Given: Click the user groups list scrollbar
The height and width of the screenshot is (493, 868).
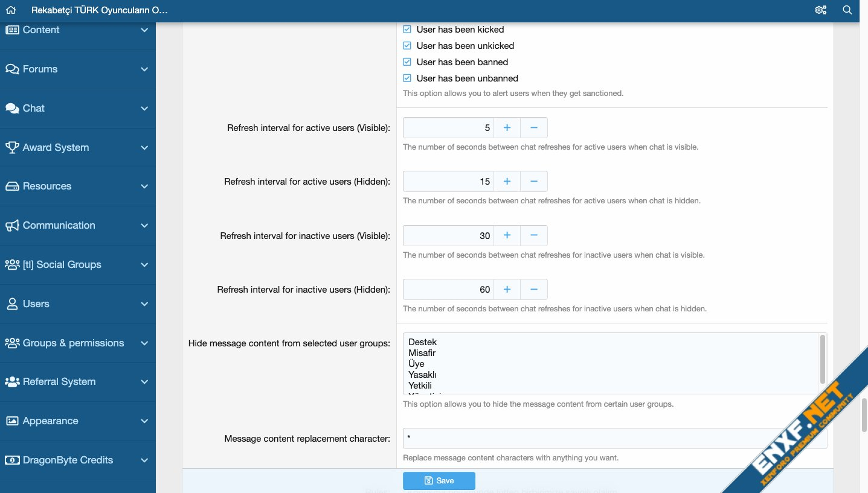Looking at the screenshot, I should point(823,360).
